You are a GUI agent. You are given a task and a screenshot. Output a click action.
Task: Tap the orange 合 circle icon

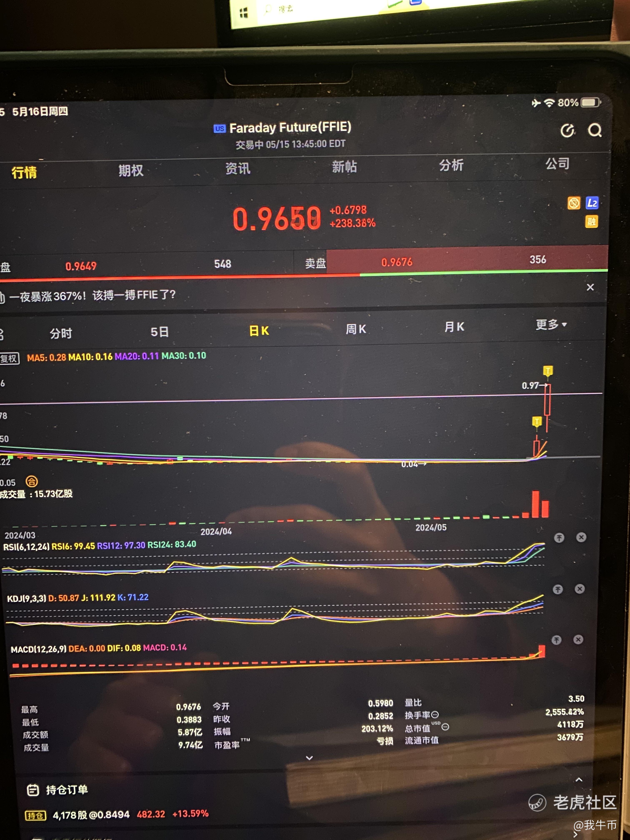(x=31, y=481)
